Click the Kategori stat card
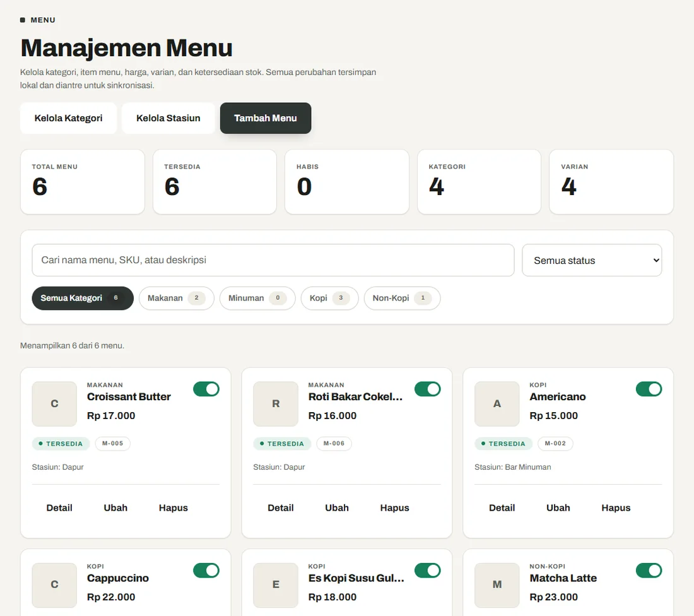The image size is (694, 616). [x=479, y=182]
